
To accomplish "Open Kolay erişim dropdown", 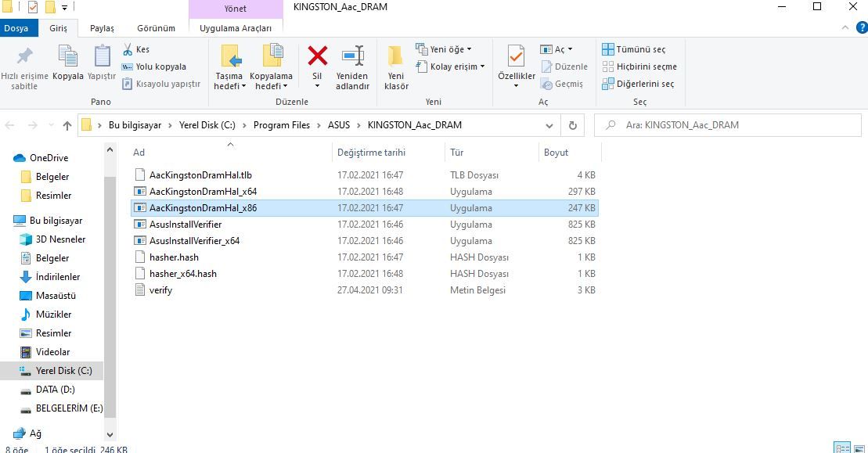I will (450, 67).
